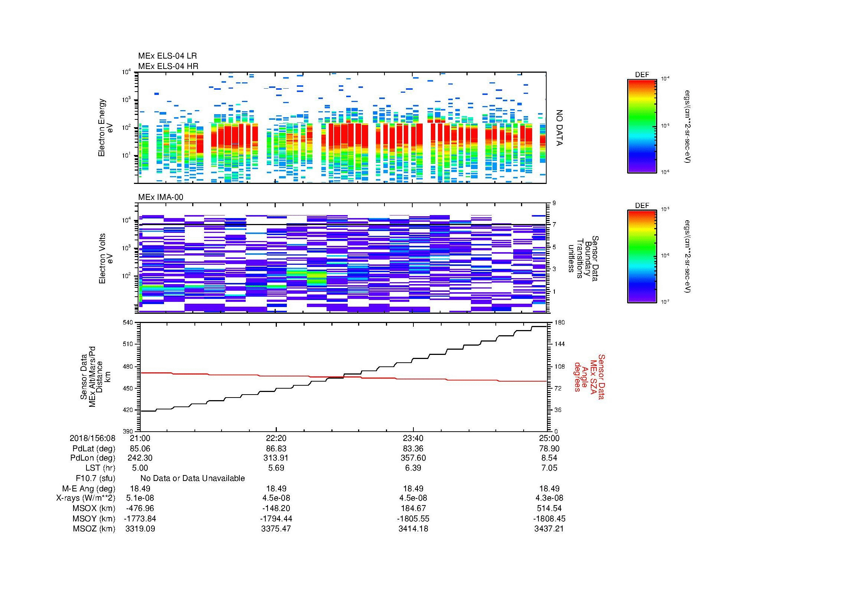Click the 'MEx IMA-00' panel title

161,197
